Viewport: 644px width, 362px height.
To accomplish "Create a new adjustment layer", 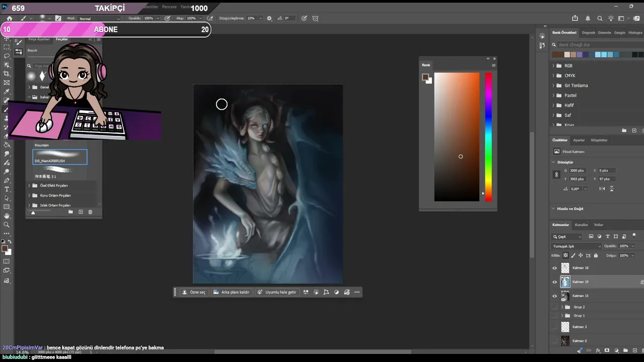I will coord(616,350).
